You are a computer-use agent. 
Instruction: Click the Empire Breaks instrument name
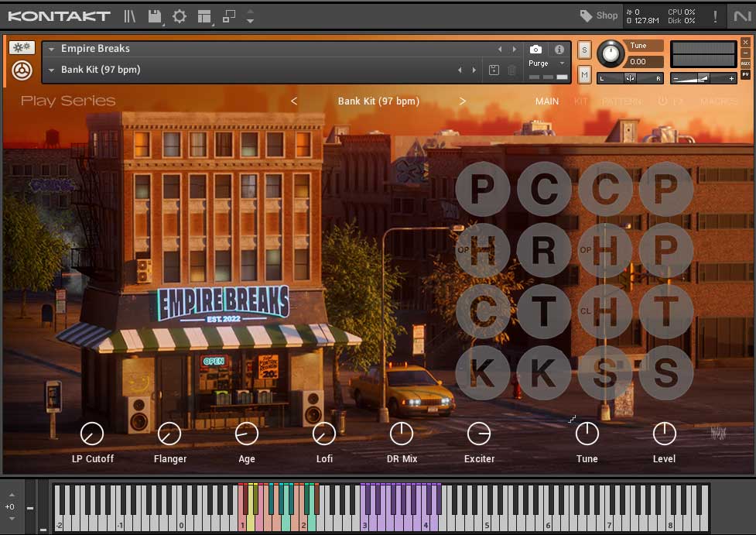pyautogui.click(x=95, y=49)
